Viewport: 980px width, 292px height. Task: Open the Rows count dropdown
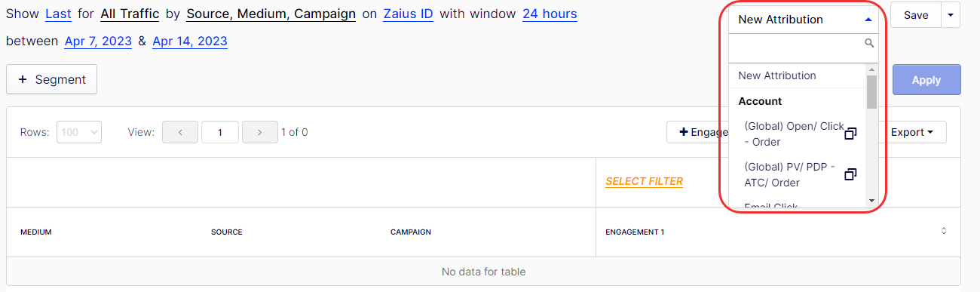click(79, 132)
